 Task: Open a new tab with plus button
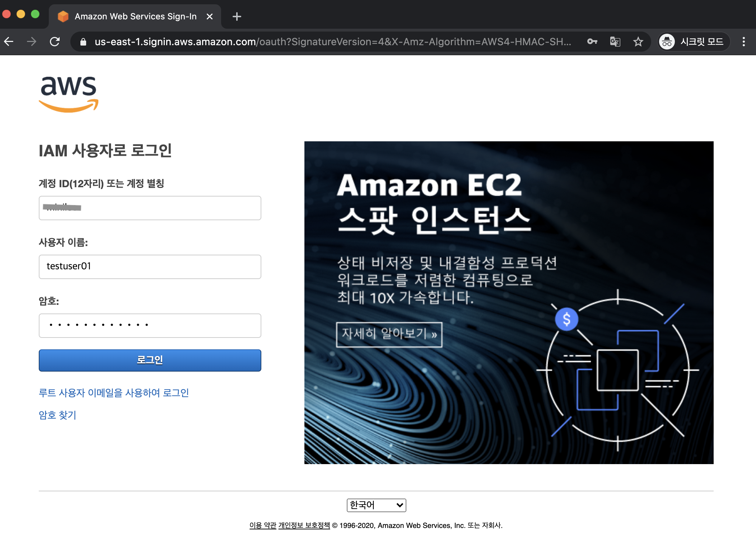237,16
